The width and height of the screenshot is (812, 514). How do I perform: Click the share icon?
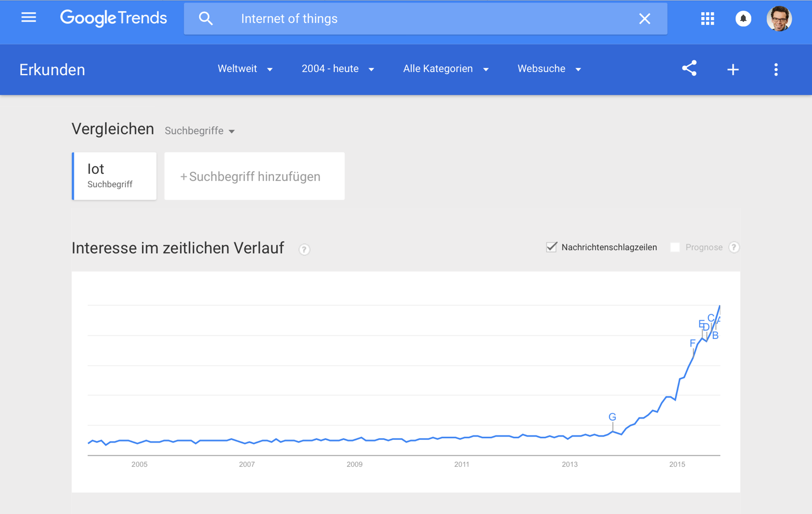pos(689,69)
